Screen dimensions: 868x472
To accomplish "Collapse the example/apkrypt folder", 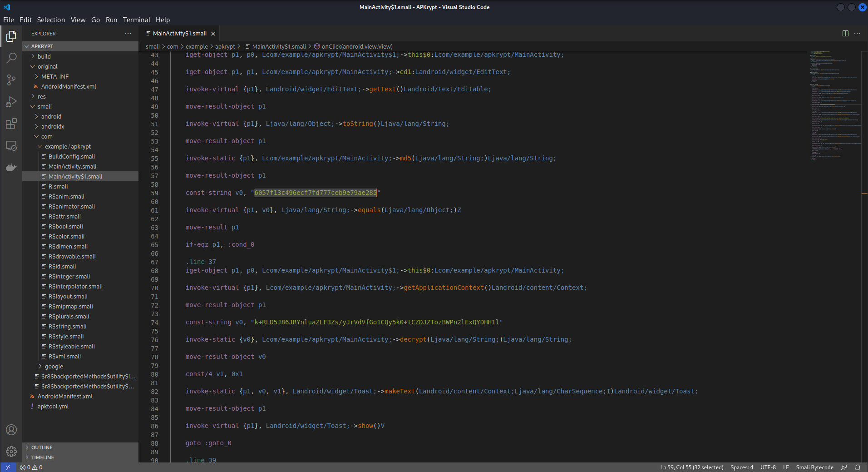I will [x=80, y=146].
